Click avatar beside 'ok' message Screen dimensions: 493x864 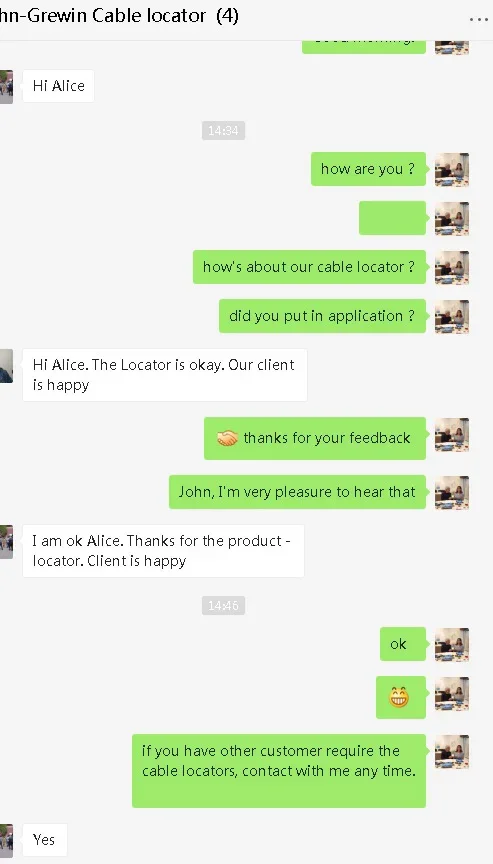click(452, 644)
